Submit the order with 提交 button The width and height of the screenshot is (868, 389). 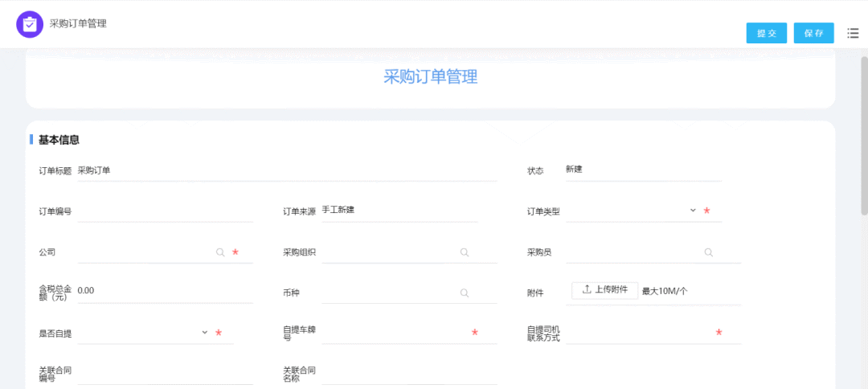(x=767, y=33)
